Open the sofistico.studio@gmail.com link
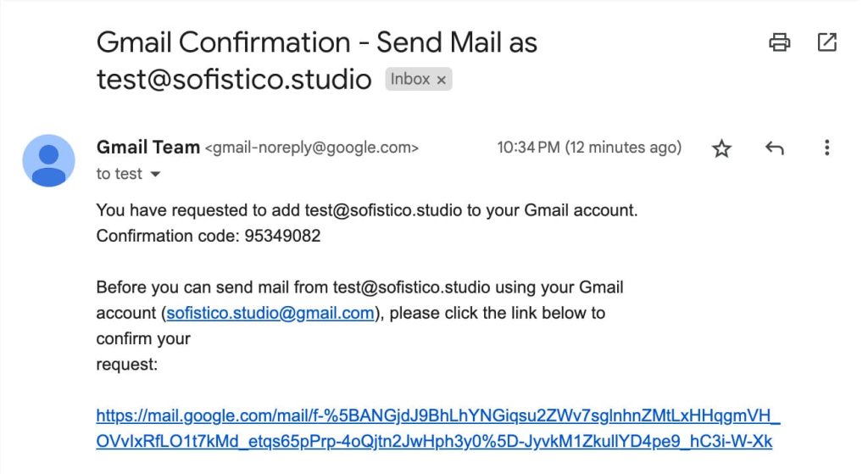This screenshot has width=868, height=474. (x=270, y=313)
